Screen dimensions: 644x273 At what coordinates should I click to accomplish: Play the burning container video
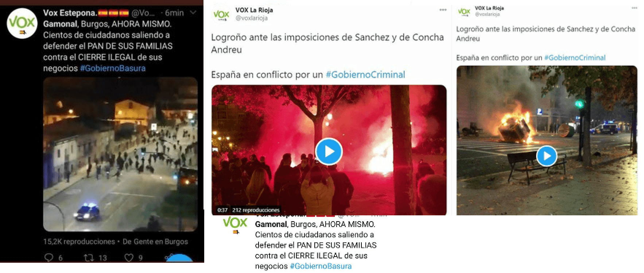[547, 156]
